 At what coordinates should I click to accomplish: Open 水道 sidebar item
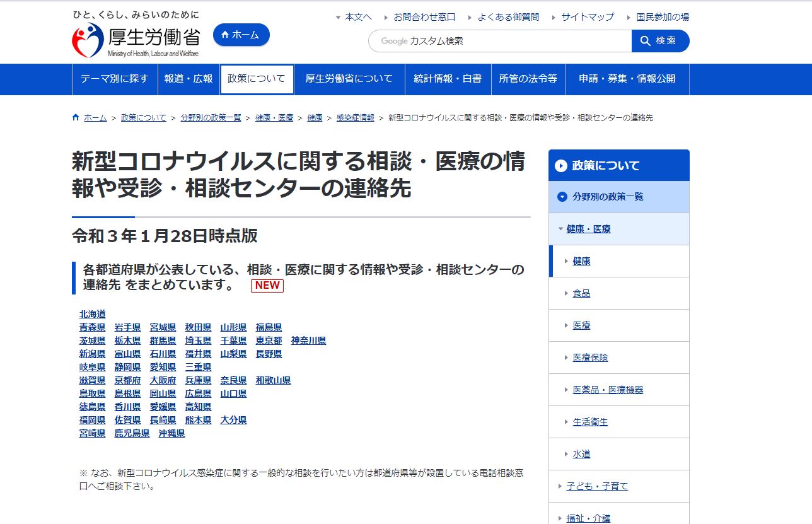click(x=581, y=454)
